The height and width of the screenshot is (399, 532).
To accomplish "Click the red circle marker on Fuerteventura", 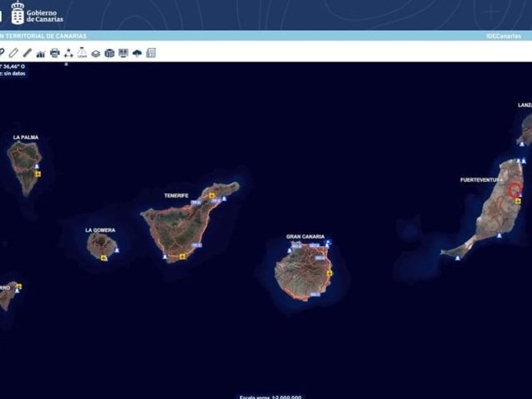I will click(x=516, y=189).
